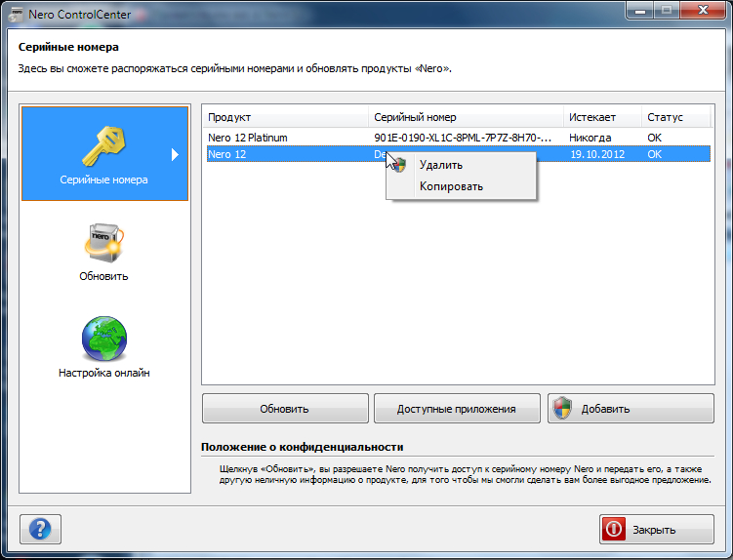Select the Nero 12 Platinum row
The height and width of the screenshot is (560, 733).
[x=248, y=138]
